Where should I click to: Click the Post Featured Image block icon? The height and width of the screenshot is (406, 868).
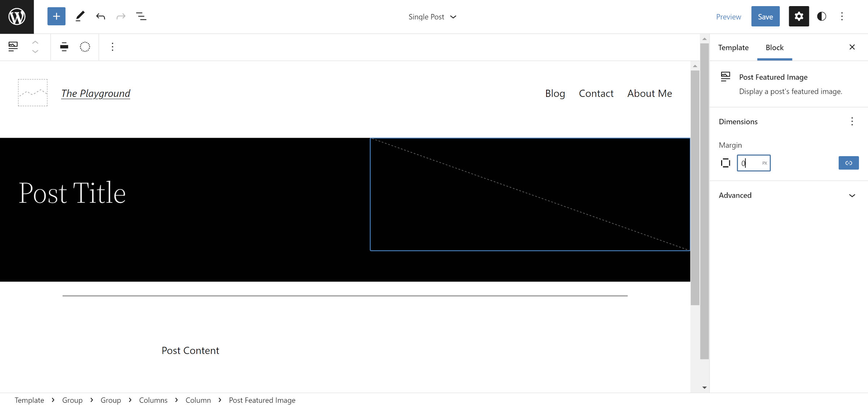tap(13, 46)
